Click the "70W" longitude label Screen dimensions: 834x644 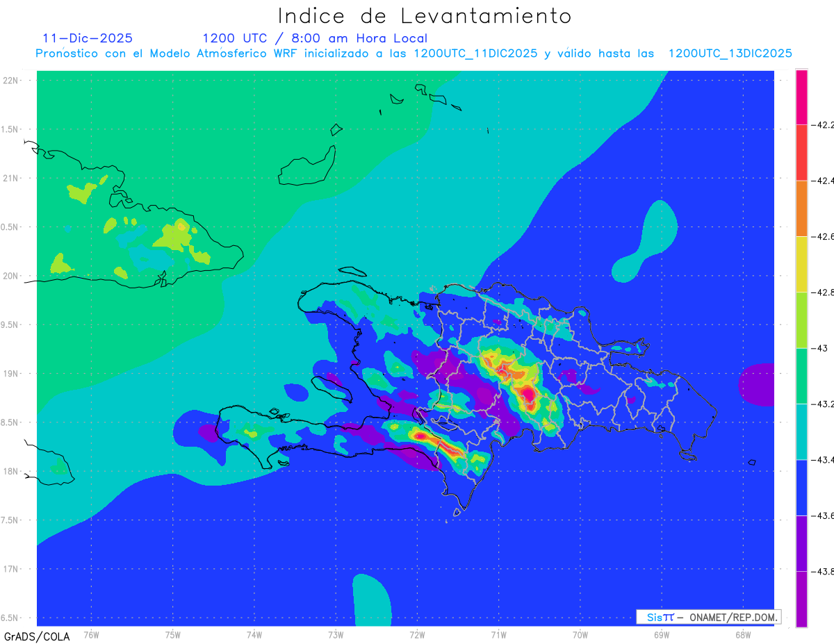tap(580, 634)
